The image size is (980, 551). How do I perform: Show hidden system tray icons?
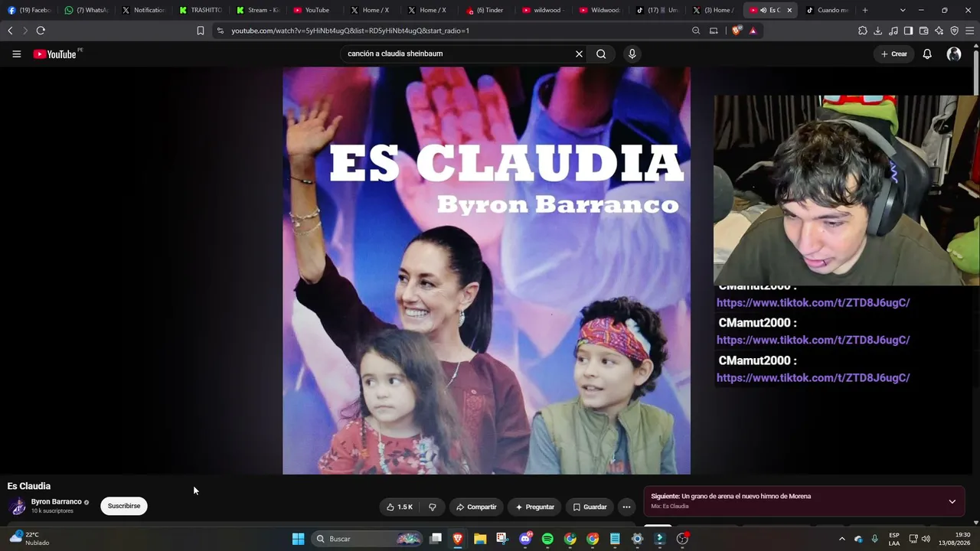point(842,539)
